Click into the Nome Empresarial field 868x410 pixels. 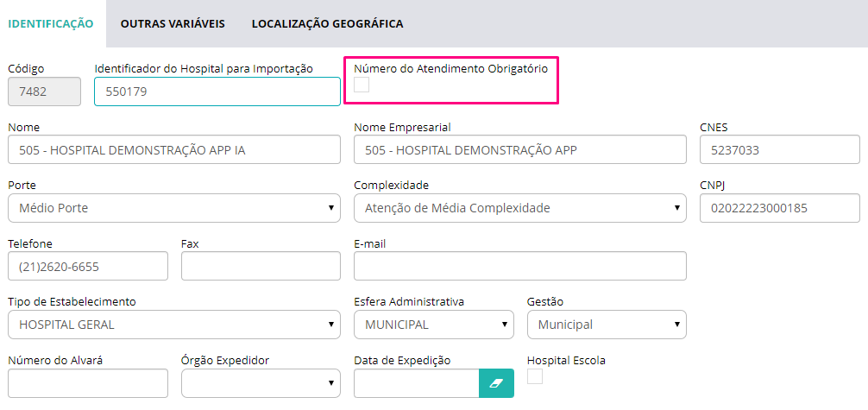pos(519,149)
